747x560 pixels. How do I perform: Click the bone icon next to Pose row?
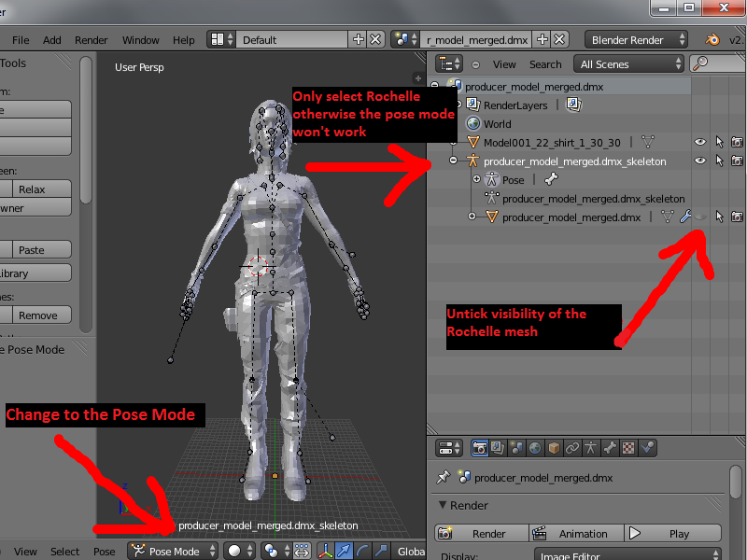[x=551, y=179]
